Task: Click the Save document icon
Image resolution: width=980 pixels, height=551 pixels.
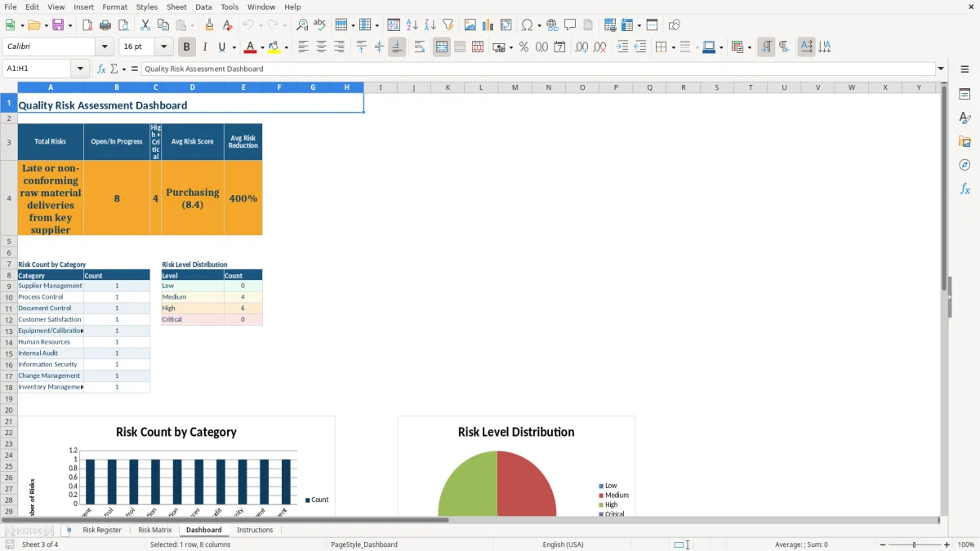Action: click(x=58, y=24)
